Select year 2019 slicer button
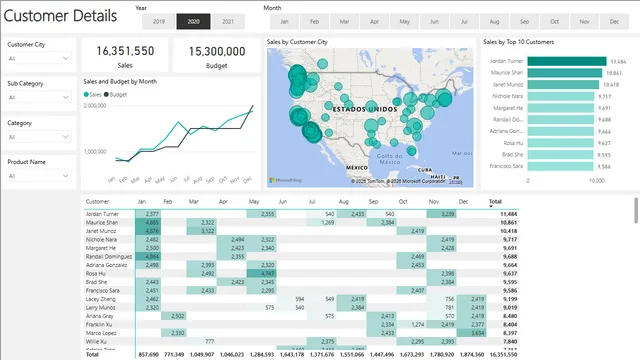Screen dimensions: 640x360 pos(159,22)
